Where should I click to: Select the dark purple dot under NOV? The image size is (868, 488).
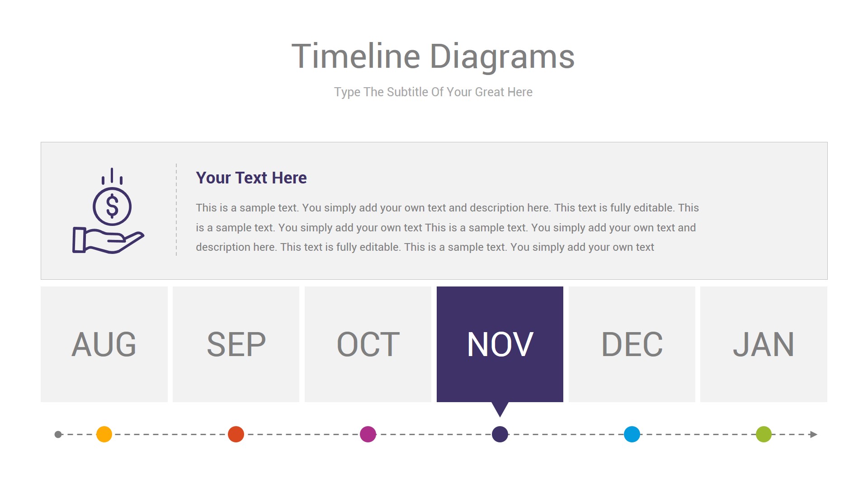(x=500, y=434)
